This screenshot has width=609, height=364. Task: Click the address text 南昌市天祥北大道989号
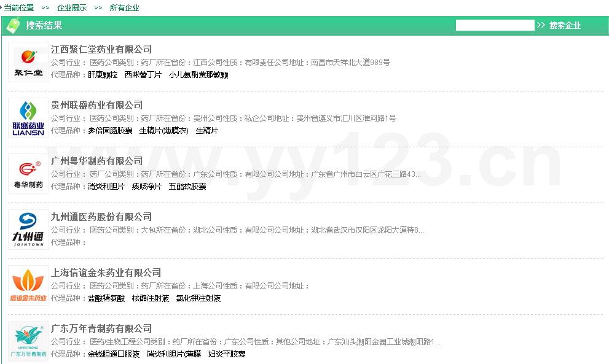[350, 63]
